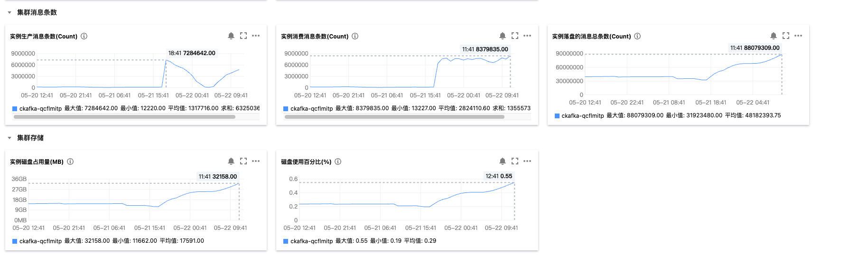Open info tooltip beside 磁盘使用百分比(%)
This screenshot has height=257, width=868.
(338, 162)
